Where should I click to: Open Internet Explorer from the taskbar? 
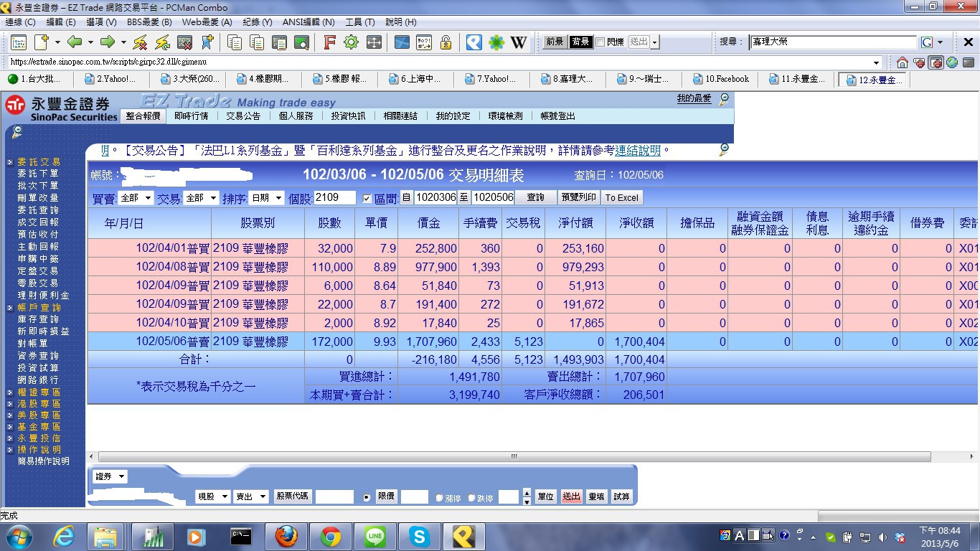tap(65, 536)
